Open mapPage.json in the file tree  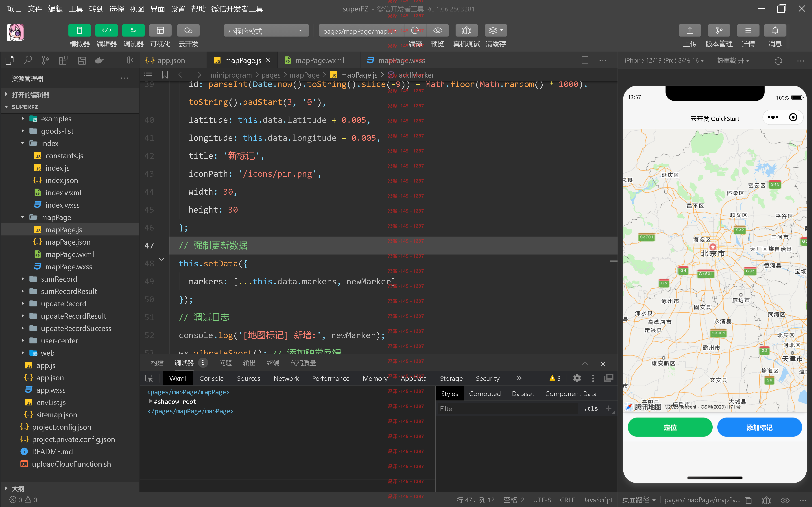click(x=68, y=242)
